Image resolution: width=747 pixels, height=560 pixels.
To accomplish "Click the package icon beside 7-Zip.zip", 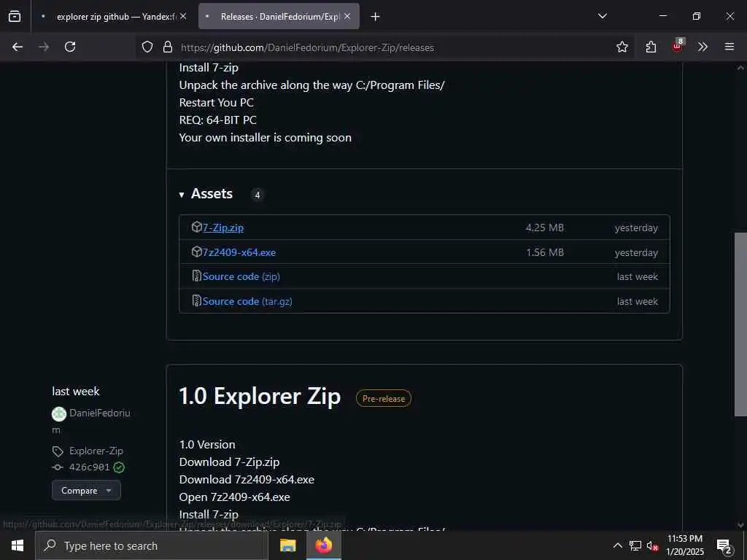I will coord(196,227).
